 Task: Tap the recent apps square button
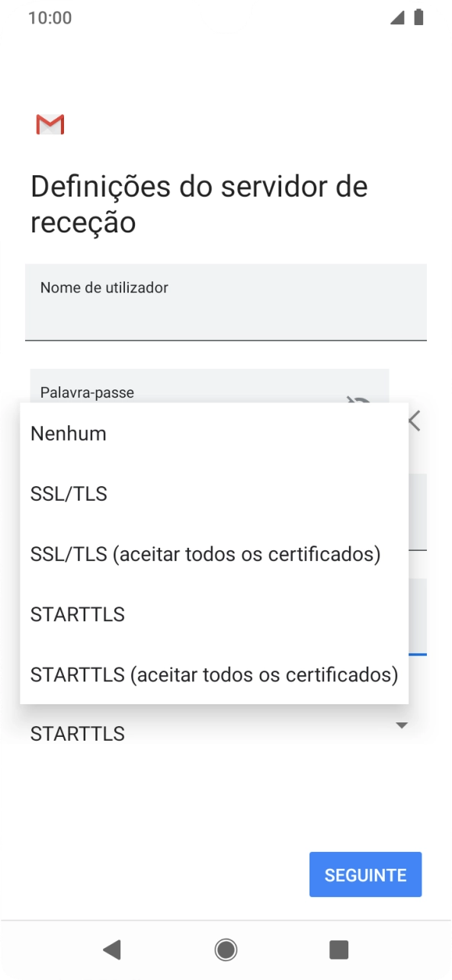[x=338, y=950]
